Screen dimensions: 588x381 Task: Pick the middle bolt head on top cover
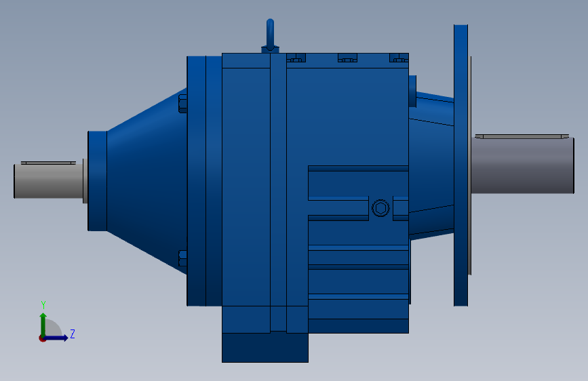(x=347, y=58)
